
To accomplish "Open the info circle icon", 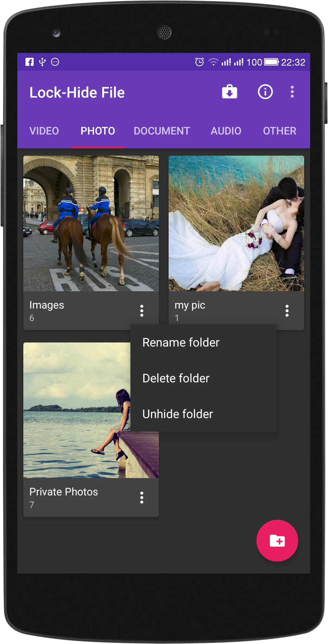I will coord(265,92).
